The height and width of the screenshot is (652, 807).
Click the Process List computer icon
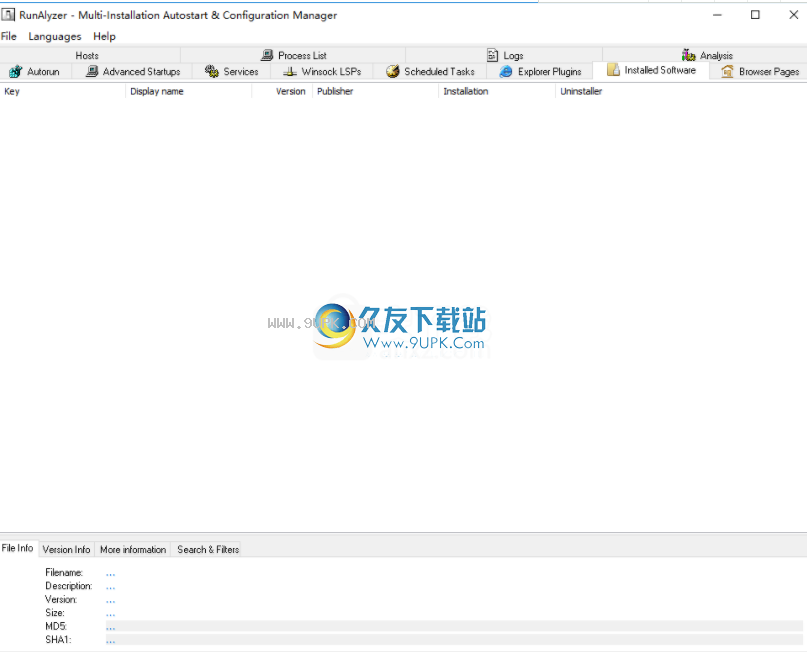(x=267, y=55)
